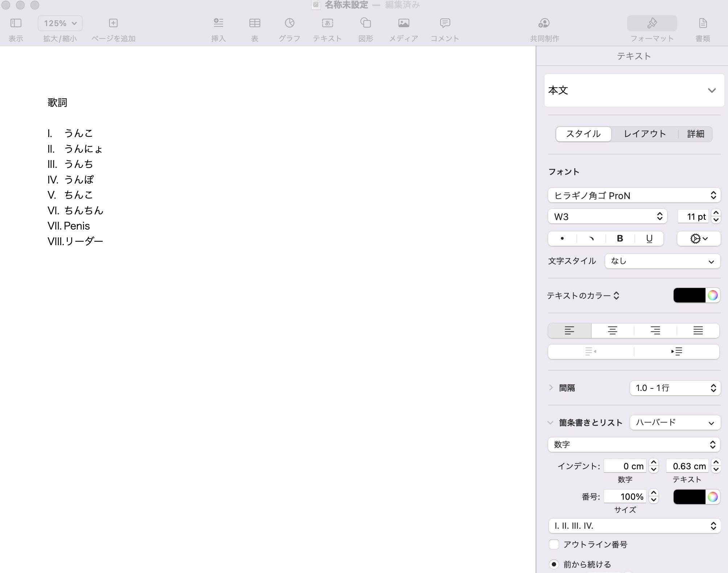Expand the 間隔 spacing section

(551, 388)
